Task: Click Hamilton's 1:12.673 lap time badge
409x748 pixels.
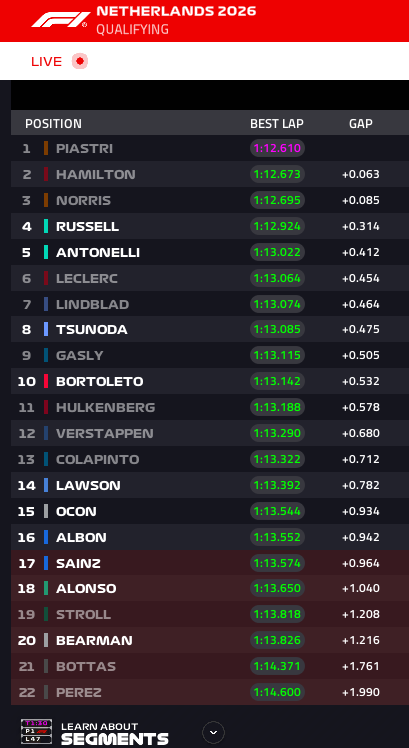Action: pyautogui.click(x=277, y=174)
